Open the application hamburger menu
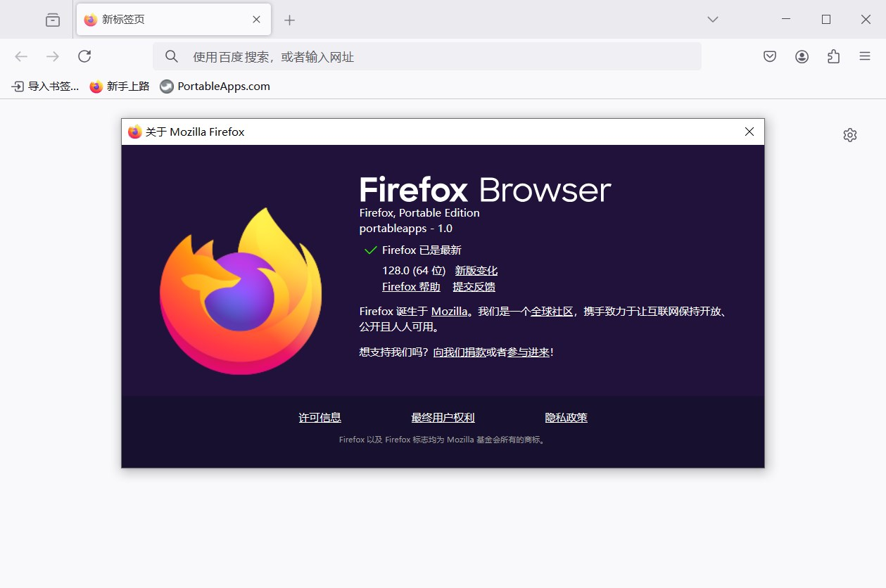 (x=864, y=56)
